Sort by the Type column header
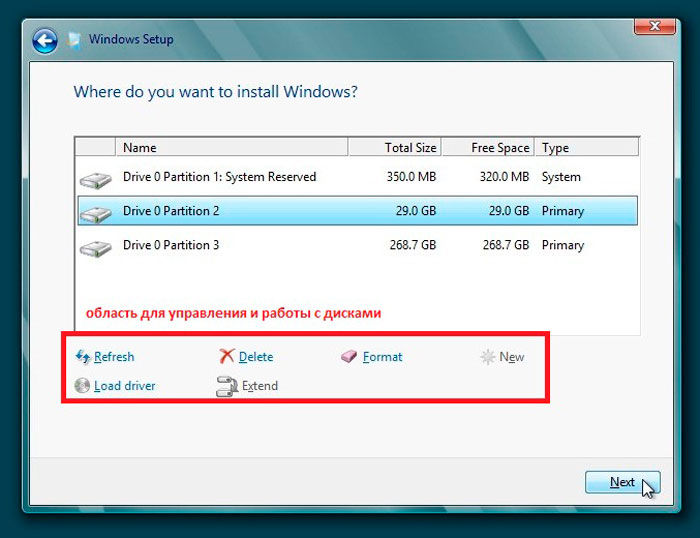 [587, 147]
